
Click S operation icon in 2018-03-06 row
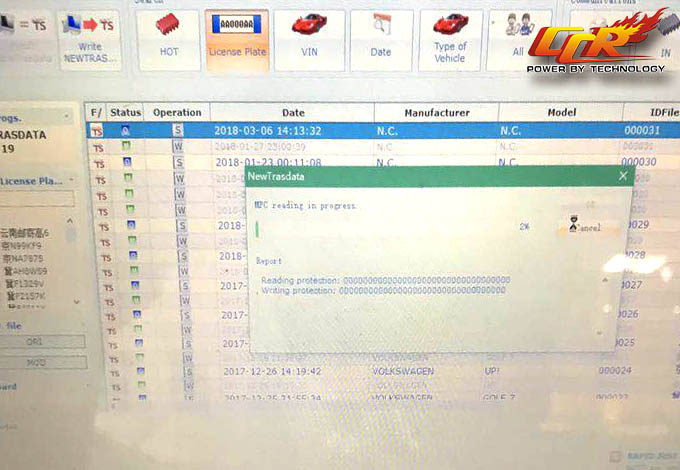(x=178, y=130)
